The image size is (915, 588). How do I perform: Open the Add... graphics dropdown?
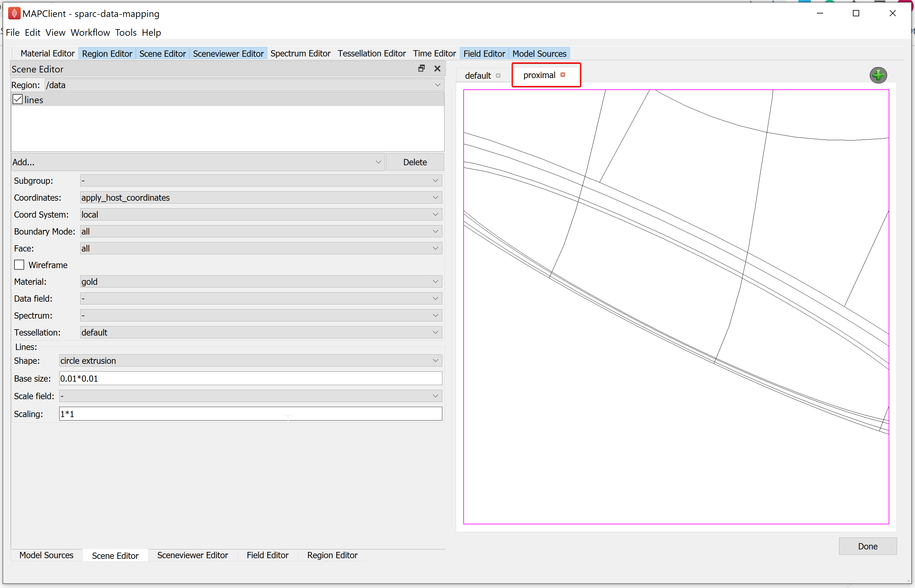click(x=198, y=162)
